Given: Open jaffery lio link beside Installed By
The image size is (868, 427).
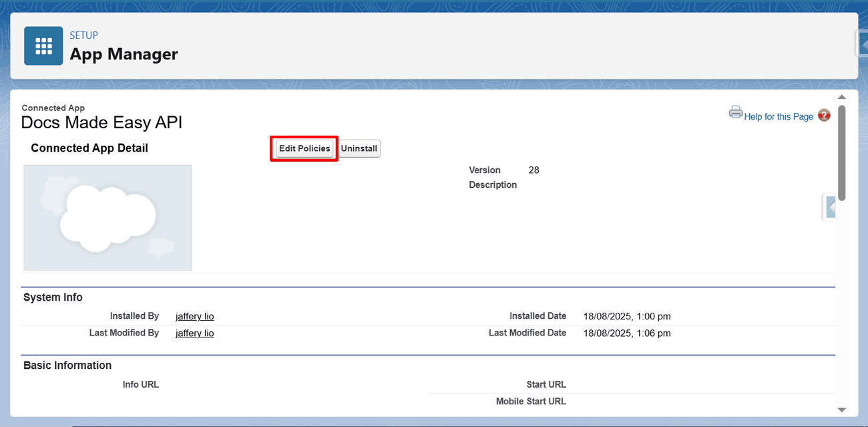Looking at the screenshot, I should pyautogui.click(x=195, y=316).
